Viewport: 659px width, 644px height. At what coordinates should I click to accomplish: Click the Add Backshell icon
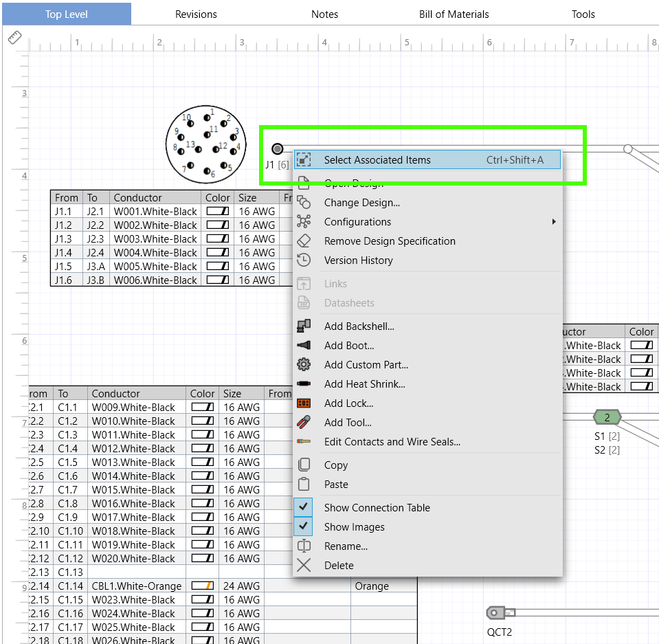tap(304, 326)
